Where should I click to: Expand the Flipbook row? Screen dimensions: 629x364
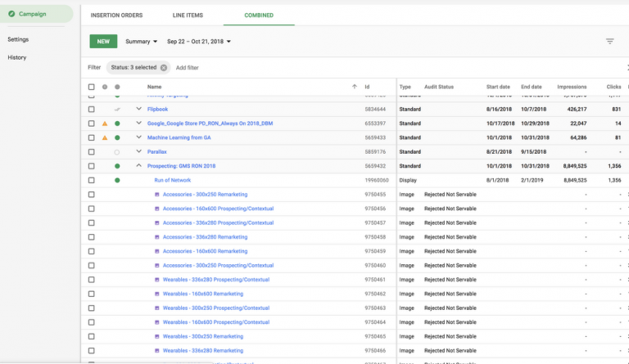coord(138,109)
